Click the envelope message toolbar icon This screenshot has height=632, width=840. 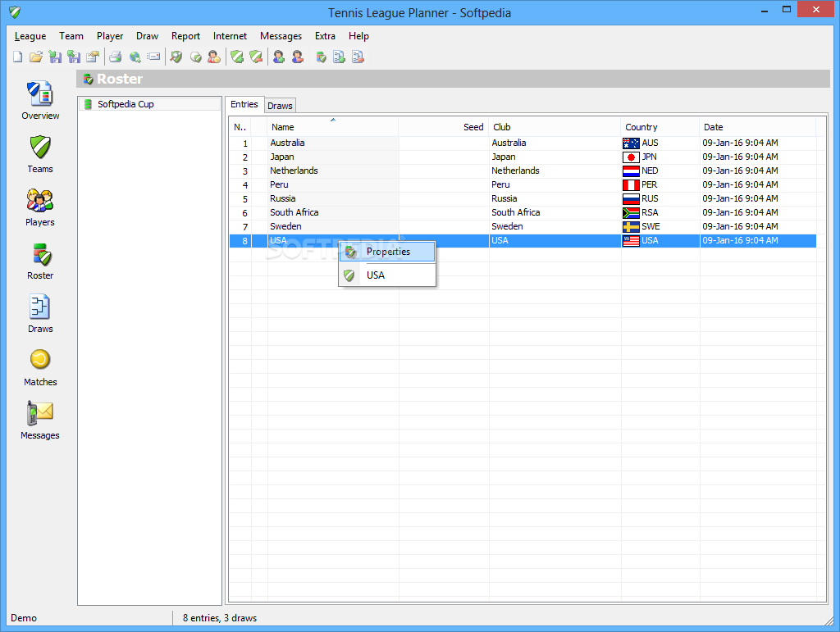click(153, 57)
